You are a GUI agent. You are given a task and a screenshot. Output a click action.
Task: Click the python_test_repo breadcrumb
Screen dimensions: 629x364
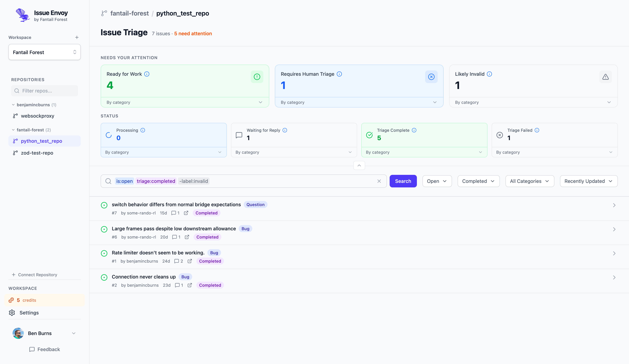coord(183,13)
